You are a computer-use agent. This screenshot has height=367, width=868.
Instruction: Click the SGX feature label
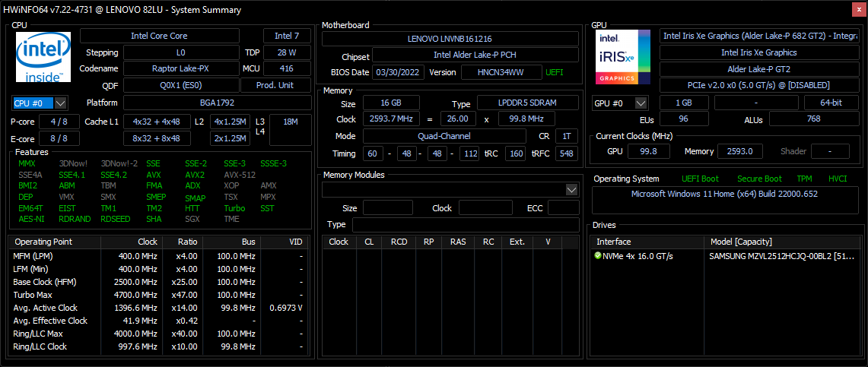(192, 219)
